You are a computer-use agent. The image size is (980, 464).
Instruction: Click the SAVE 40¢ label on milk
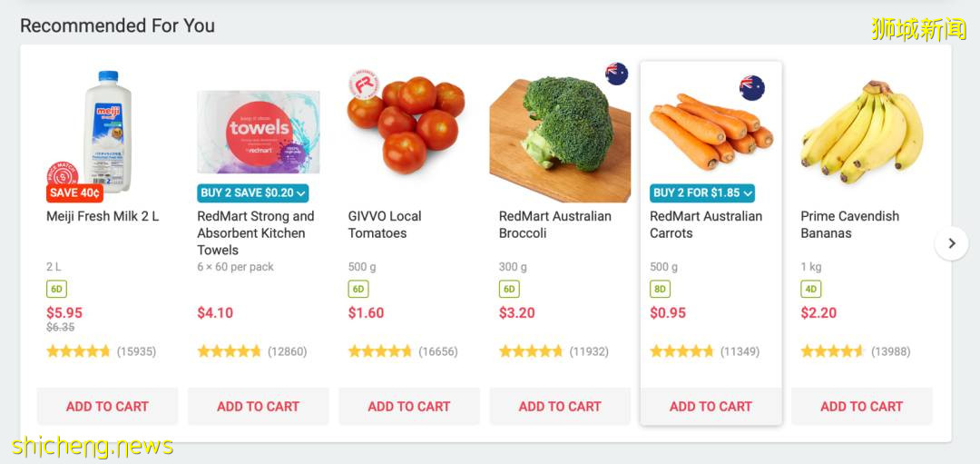pyautogui.click(x=75, y=193)
